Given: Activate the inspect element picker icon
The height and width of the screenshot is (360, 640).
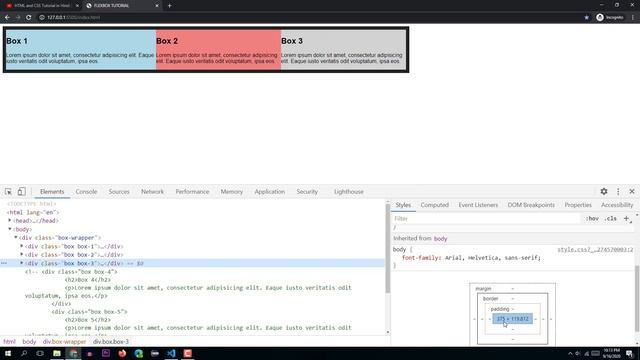Looking at the screenshot, I should [8, 191].
